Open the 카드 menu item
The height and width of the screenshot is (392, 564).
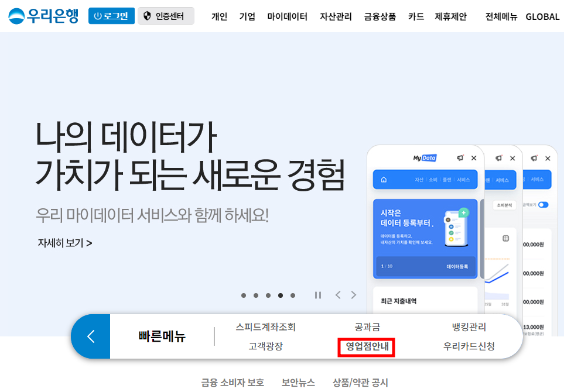coord(416,17)
